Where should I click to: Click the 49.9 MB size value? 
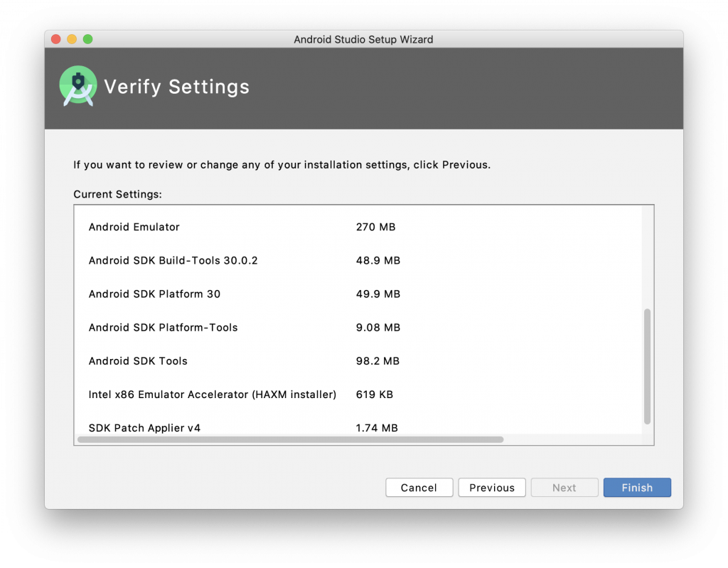pyautogui.click(x=378, y=294)
